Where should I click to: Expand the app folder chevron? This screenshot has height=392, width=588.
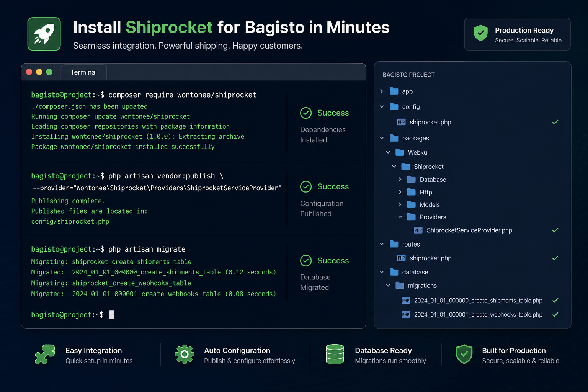382,91
